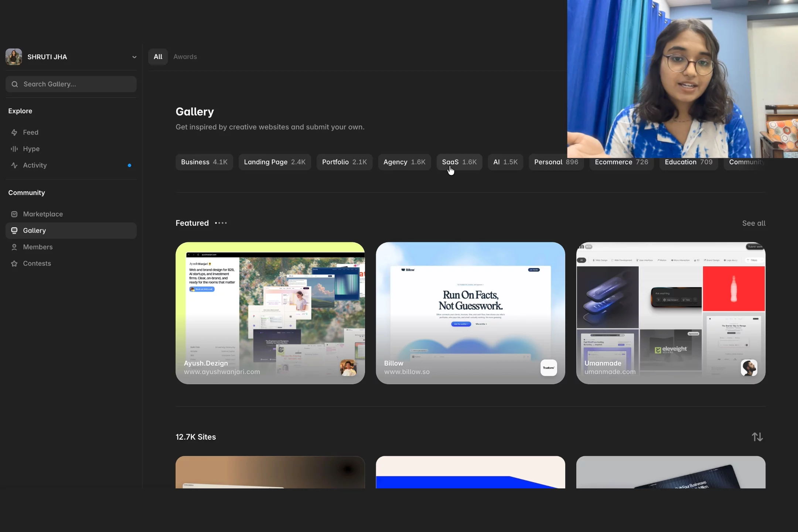This screenshot has height=532, width=798.
Task: Click the Search Gallery input field
Action: click(71, 84)
